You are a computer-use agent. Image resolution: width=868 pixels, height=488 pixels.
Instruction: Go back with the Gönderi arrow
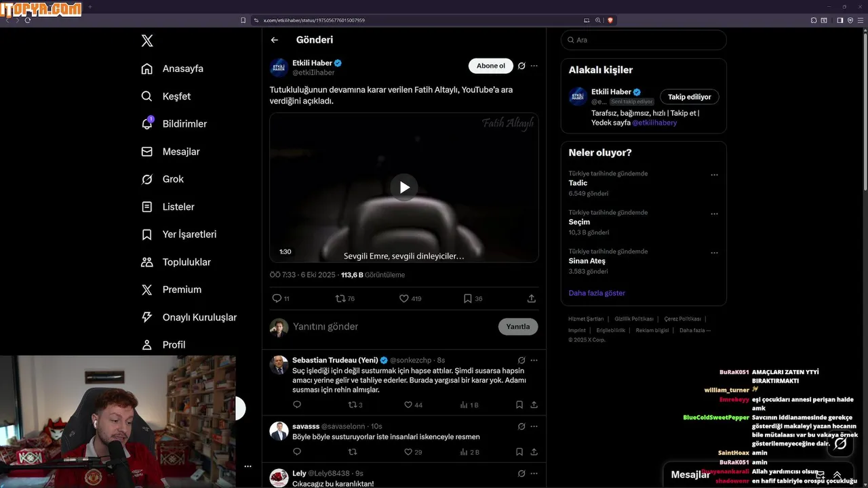coord(275,40)
